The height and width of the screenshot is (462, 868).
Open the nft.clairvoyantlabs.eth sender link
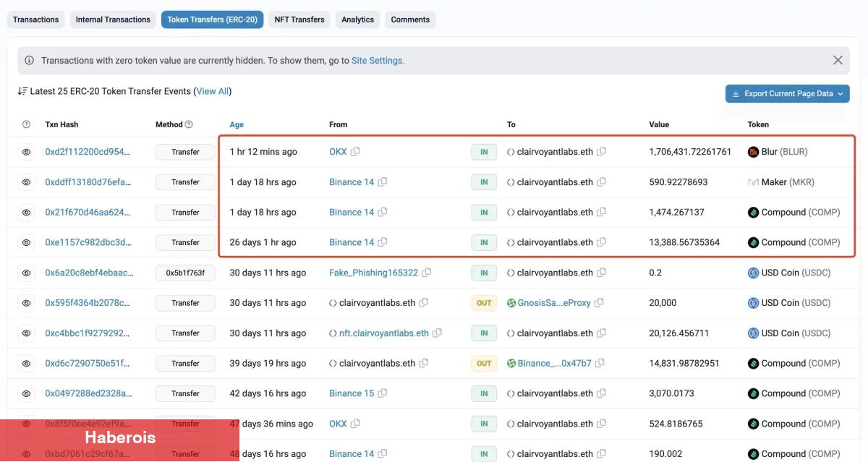[x=384, y=333]
